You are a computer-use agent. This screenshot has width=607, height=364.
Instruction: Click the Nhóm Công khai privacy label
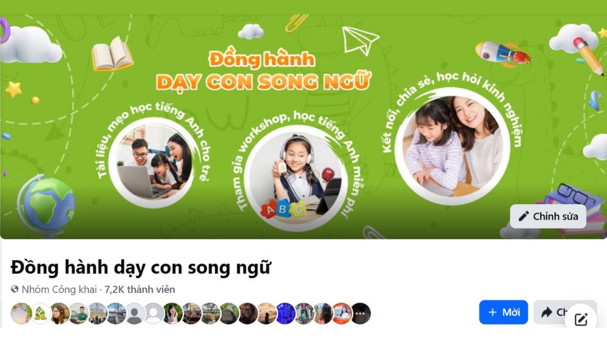tap(59, 289)
